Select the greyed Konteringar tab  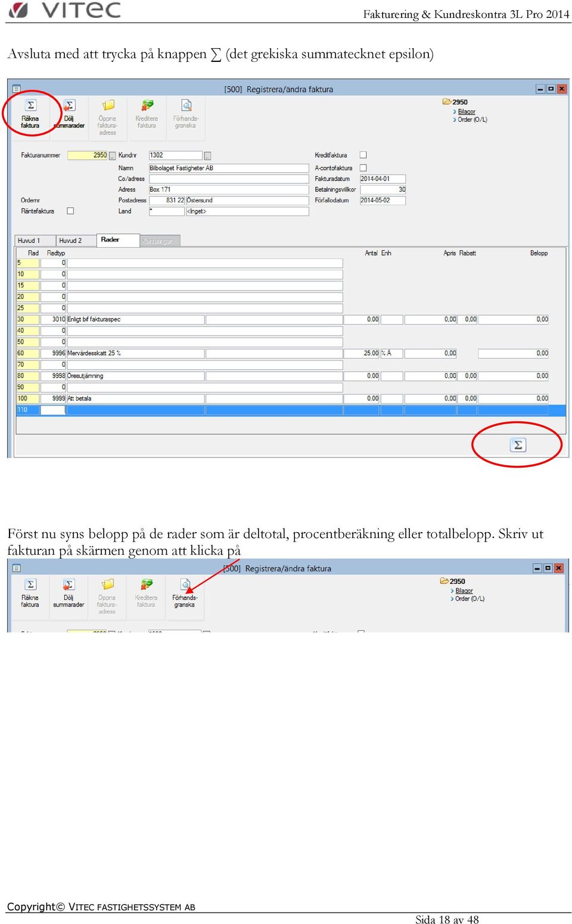click(x=160, y=241)
